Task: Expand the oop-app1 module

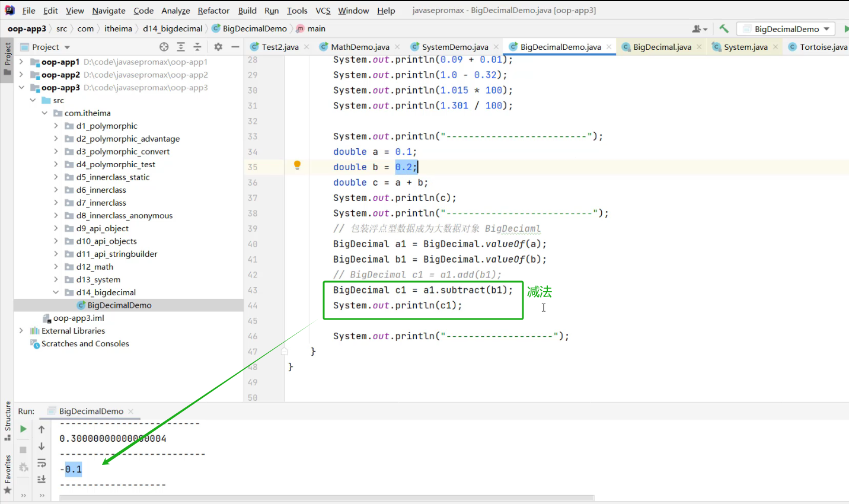Action: (x=21, y=62)
